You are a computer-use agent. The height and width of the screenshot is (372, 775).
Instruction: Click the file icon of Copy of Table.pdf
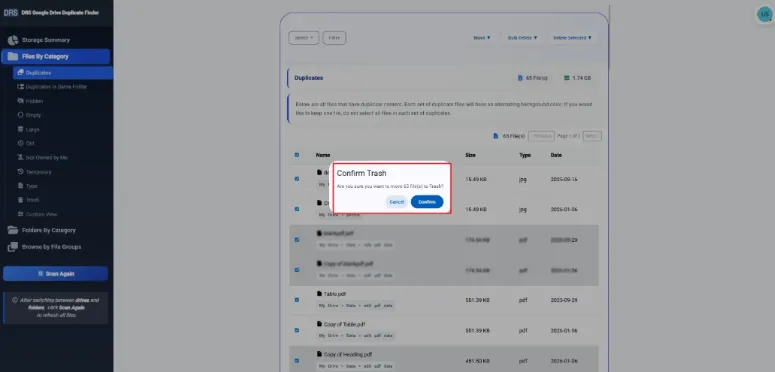[x=319, y=324]
